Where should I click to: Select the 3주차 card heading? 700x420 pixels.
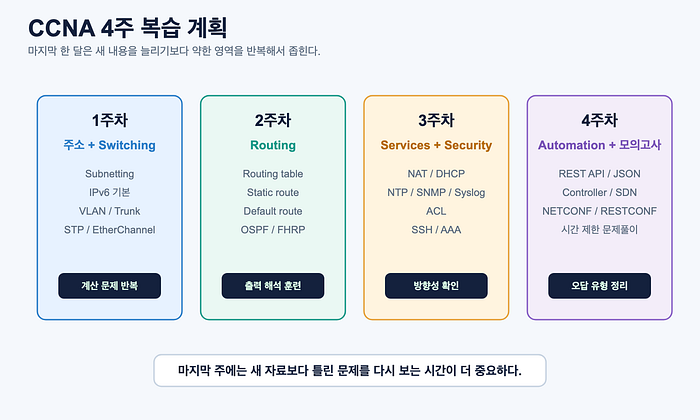pos(436,120)
